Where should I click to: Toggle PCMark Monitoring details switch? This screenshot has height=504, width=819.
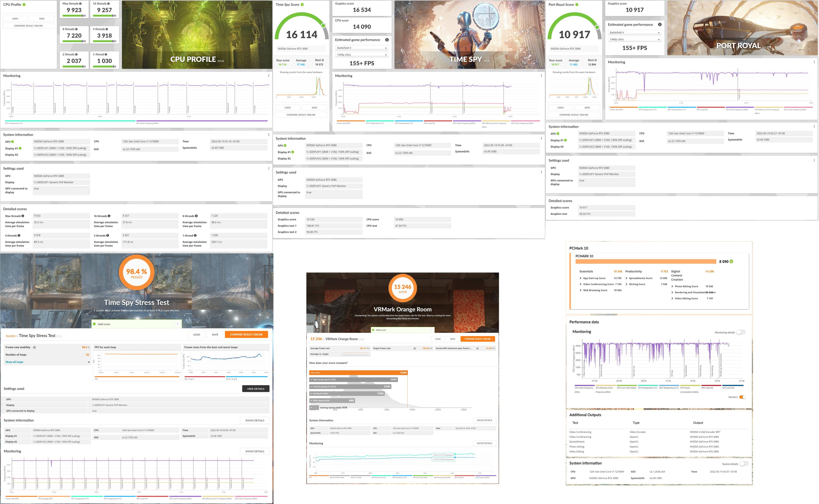pos(741,332)
